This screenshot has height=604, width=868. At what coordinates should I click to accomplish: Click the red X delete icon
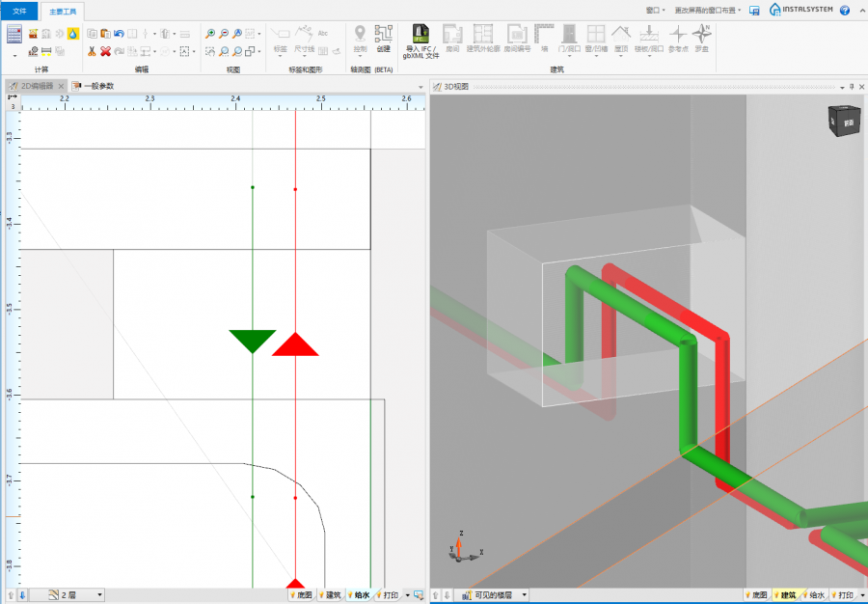point(105,51)
